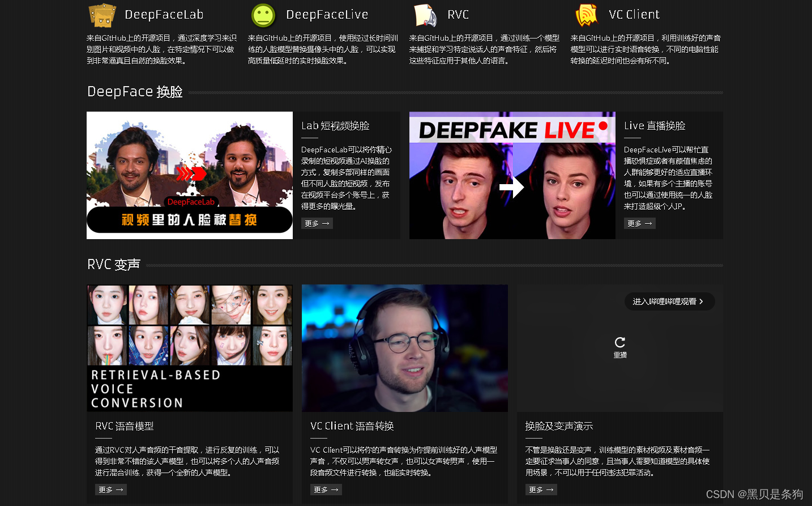Screen dimensions: 812x506
Task: Open the DeepFaceLive heading link
Action: [327, 15]
